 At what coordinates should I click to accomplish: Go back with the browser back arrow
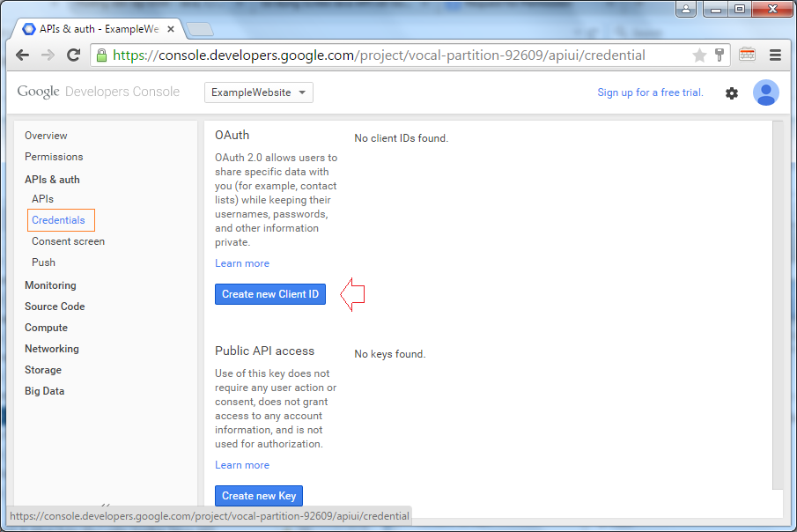coord(22,55)
